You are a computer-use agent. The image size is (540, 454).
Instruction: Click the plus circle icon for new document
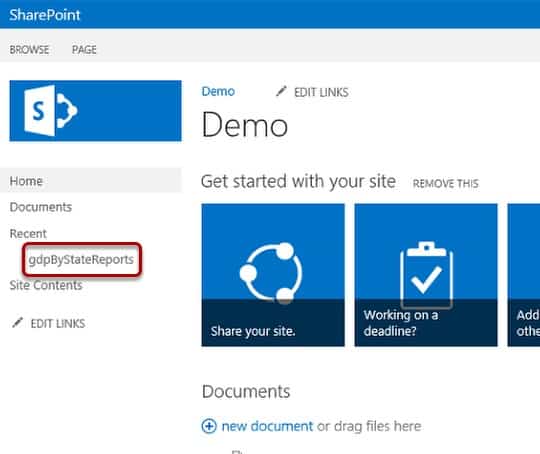pyautogui.click(x=209, y=426)
